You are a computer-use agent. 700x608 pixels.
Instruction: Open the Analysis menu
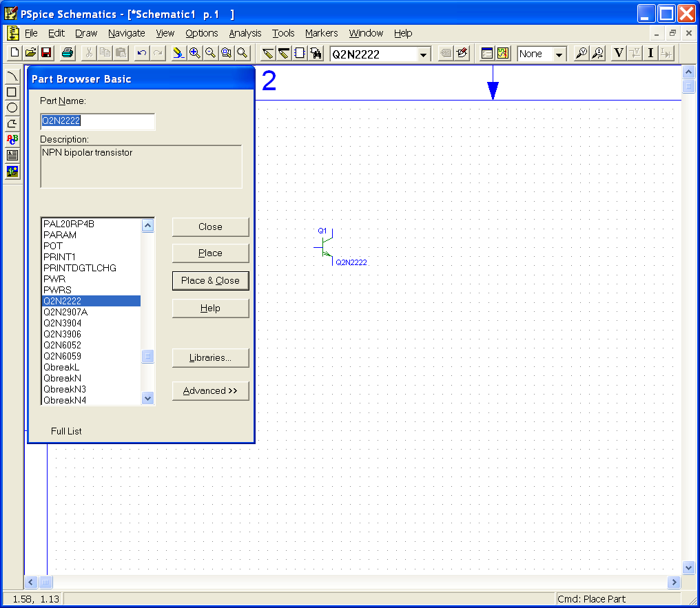pos(245,33)
